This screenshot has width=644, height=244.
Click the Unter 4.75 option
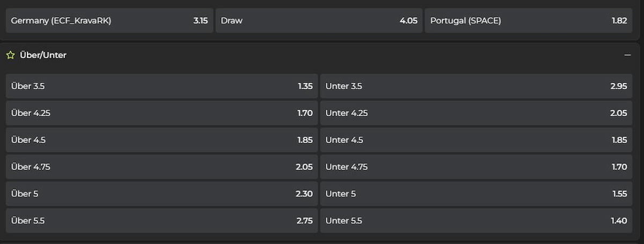pos(476,167)
